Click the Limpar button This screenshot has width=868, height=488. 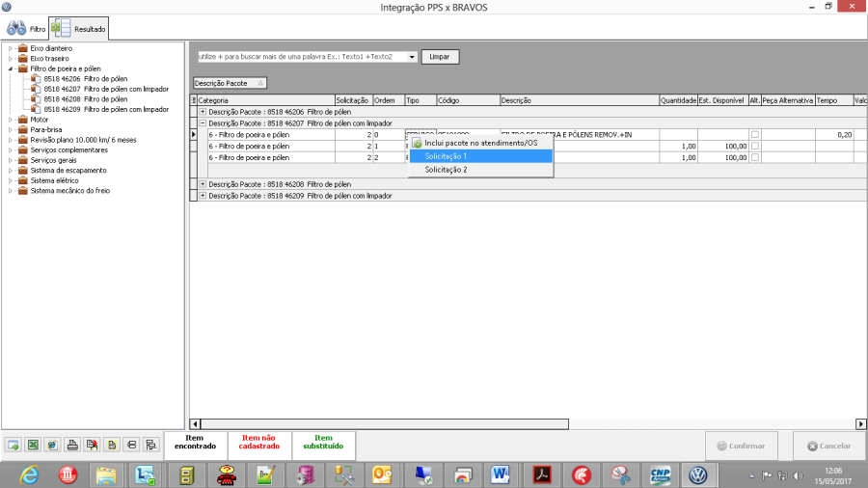(x=440, y=57)
